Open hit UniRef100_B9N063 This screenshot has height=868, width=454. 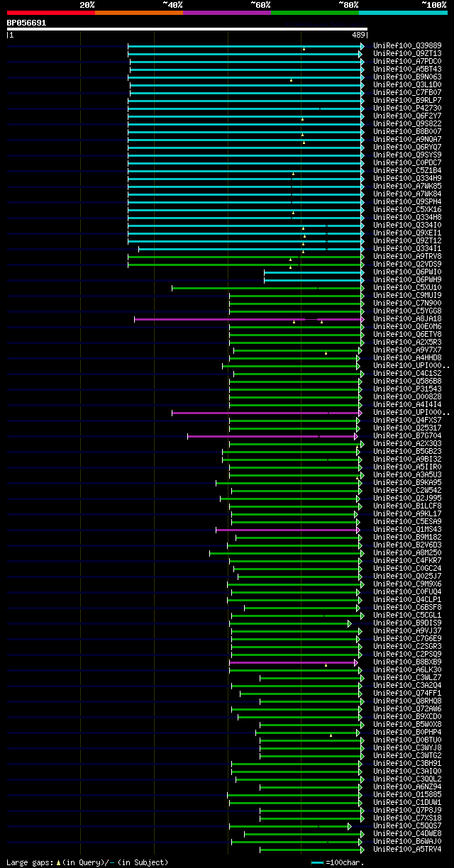407,77
